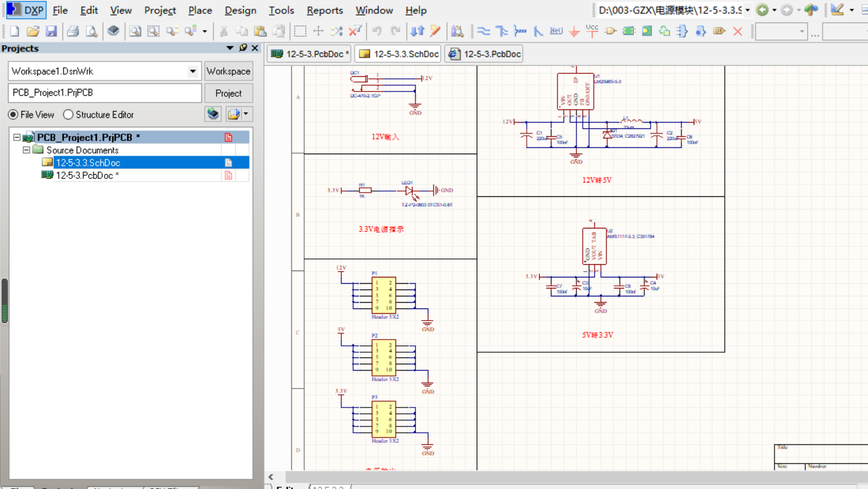Screen dimensions: 868x489
Task: Switch to the 12-5-3.3.SchDoc tab
Action: click(x=398, y=54)
